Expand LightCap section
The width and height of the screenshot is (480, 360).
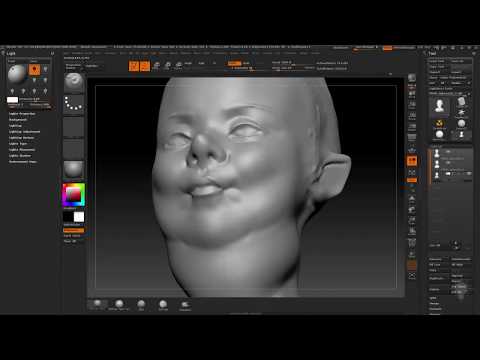click(x=15, y=126)
